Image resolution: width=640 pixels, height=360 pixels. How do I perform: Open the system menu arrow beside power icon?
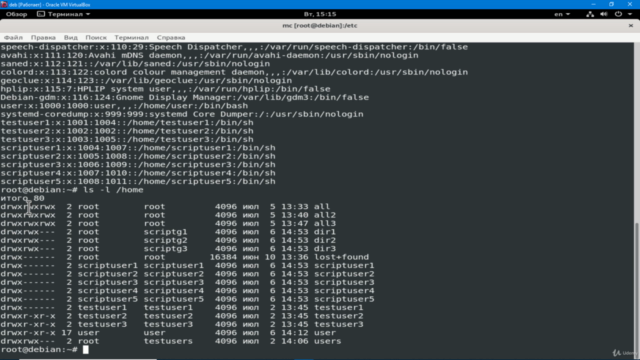coord(630,14)
